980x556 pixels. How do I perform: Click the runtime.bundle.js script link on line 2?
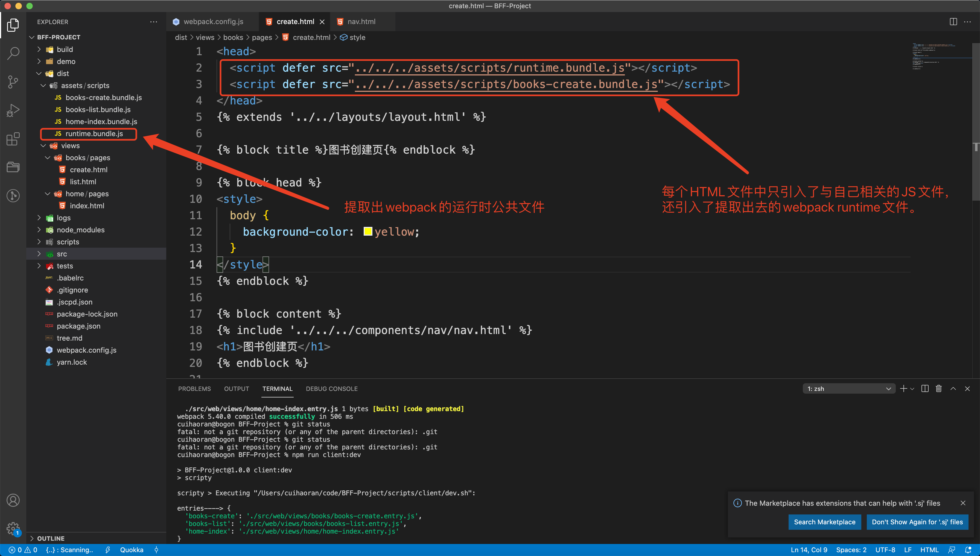(x=490, y=68)
